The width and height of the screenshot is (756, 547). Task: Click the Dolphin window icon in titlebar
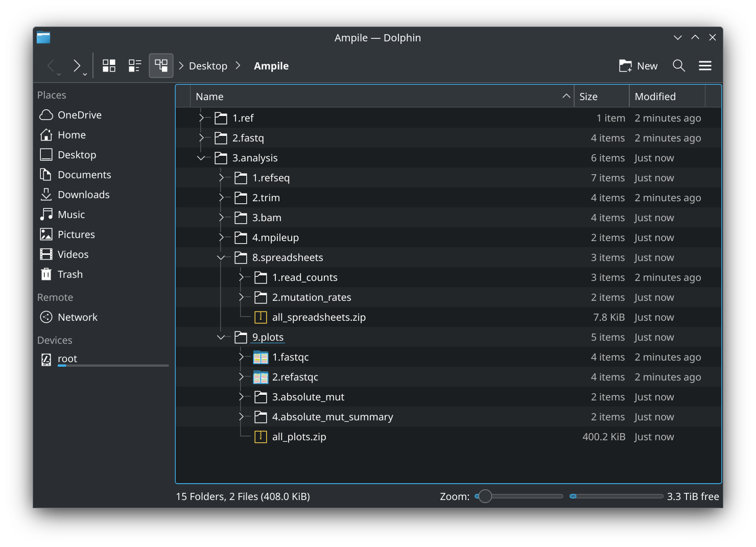[43, 37]
